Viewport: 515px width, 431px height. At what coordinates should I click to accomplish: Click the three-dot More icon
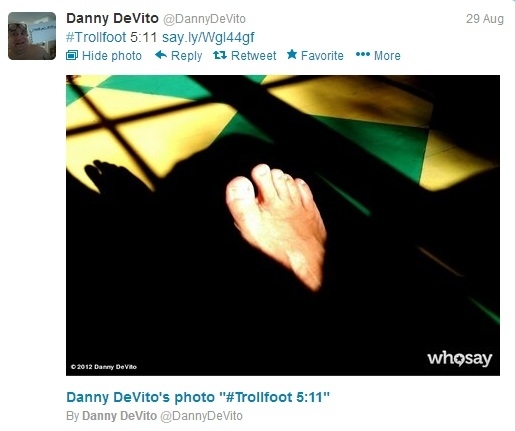click(x=363, y=54)
